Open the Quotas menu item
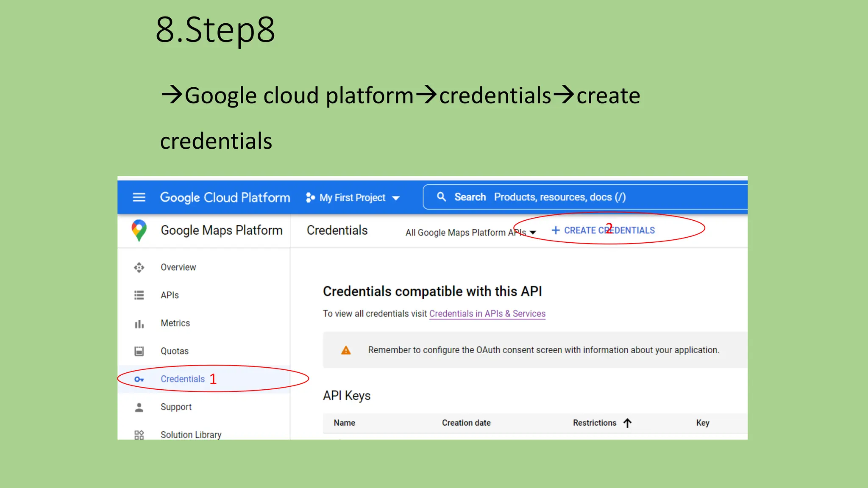Screen dimensions: 868x488 pyautogui.click(x=174, y=351)
